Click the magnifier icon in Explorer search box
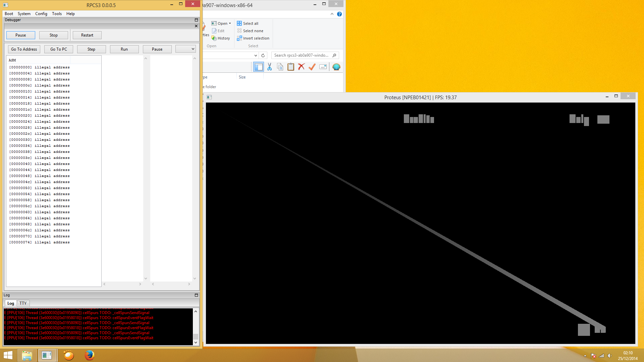Viewport: 644px width, 362px height. pyautogui.click(x=334, y=55)
